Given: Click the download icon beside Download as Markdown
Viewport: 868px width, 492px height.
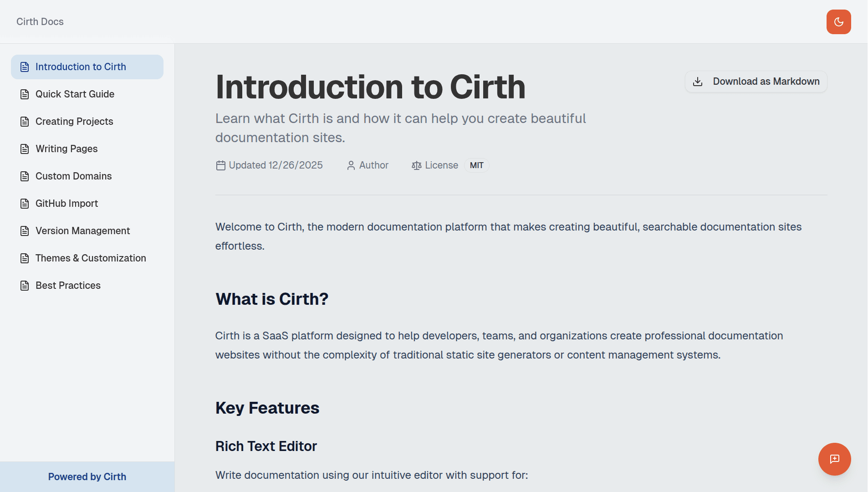Looking at the screenshot, I should coord(698,81).
